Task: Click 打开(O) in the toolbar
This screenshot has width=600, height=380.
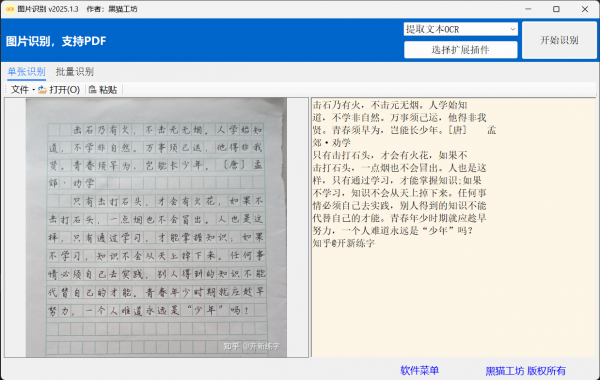Action: tap(64, 90)
